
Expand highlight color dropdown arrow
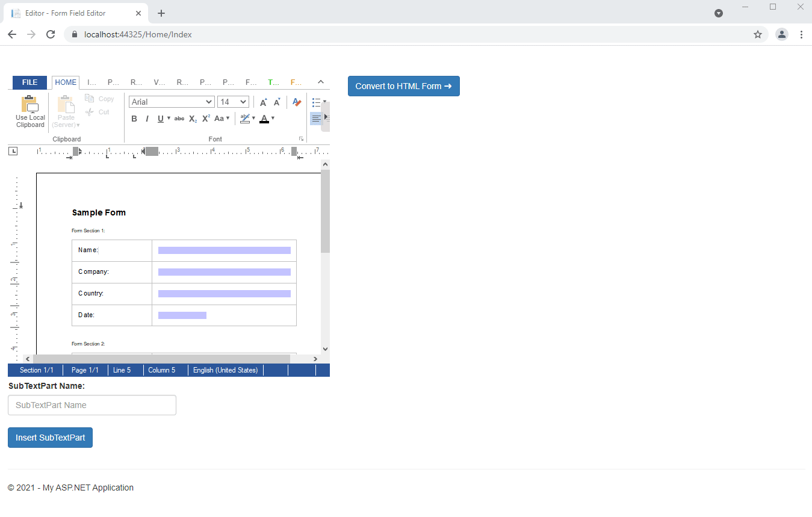(x=253, y=118)
